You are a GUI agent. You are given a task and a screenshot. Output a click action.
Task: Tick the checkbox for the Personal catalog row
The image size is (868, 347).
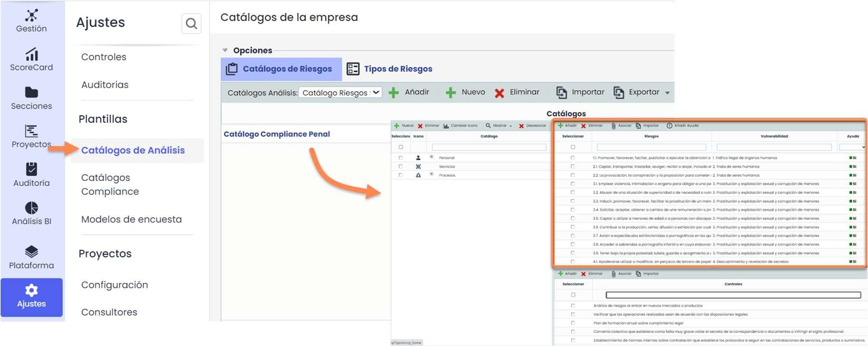pos(401,158)
